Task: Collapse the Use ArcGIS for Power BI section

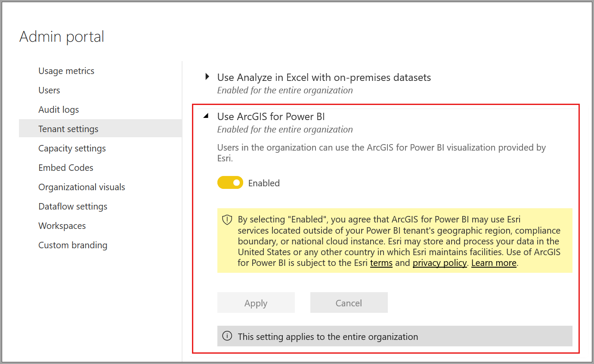Action: click(x=207, y=116)
